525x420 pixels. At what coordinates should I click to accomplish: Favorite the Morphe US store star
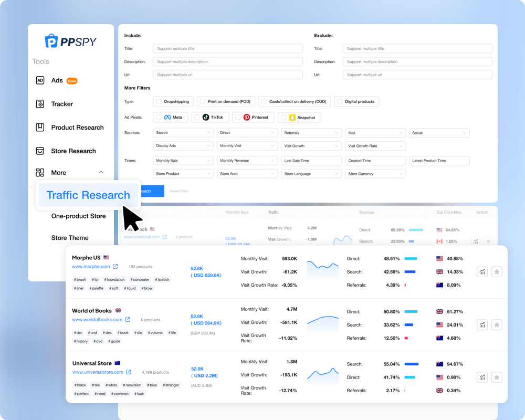click(x=497, y=272)
